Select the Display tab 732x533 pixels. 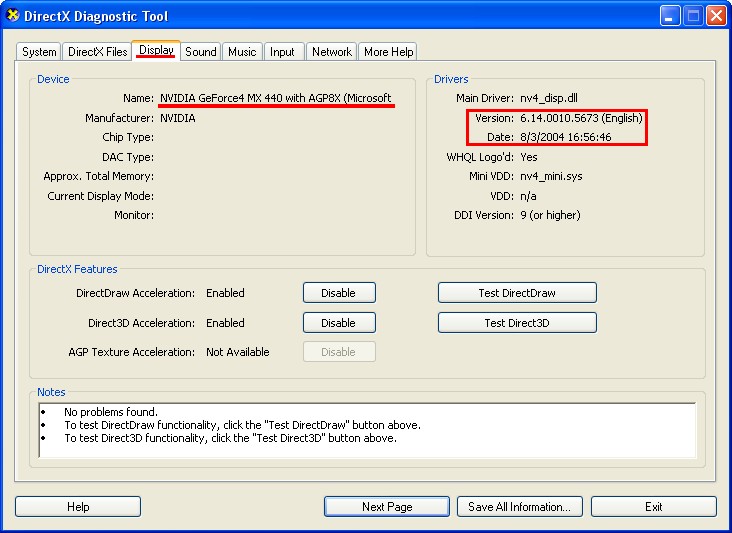tap(156, 50)
